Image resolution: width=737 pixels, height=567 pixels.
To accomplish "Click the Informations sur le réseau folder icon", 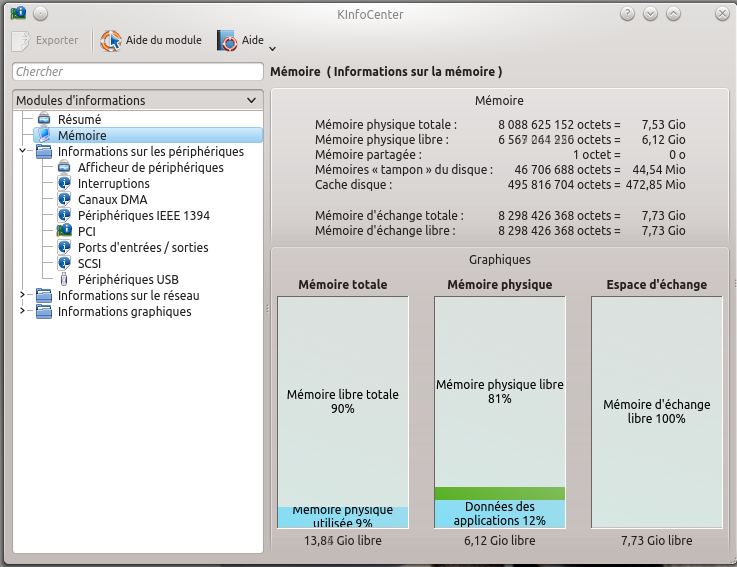I will pyautogui.click(x=44, y=295).
